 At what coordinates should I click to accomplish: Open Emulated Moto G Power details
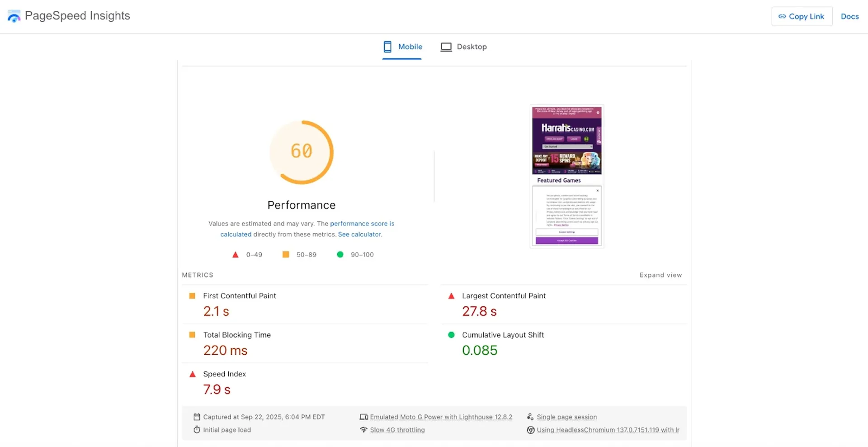(441, 417)
